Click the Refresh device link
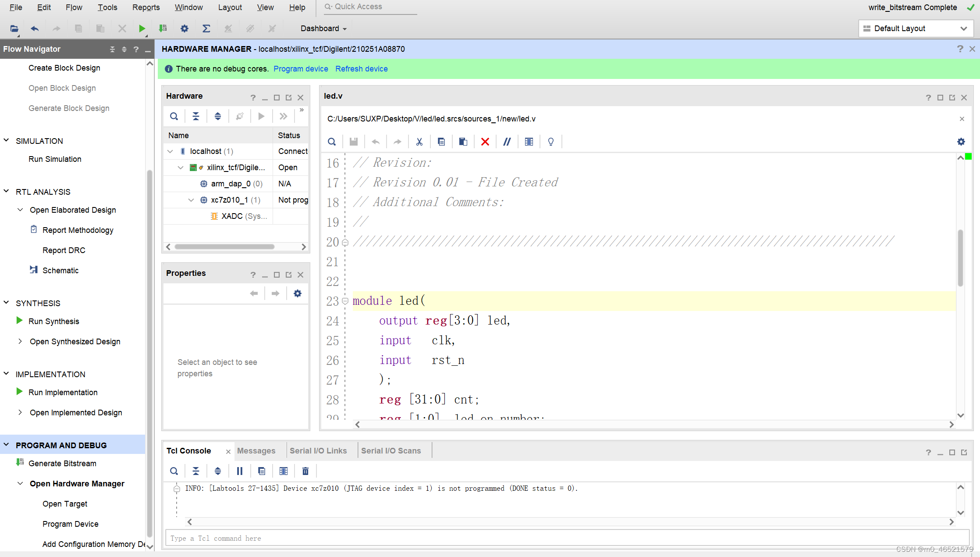Screen dimensions: 980x557 point(361,69)
